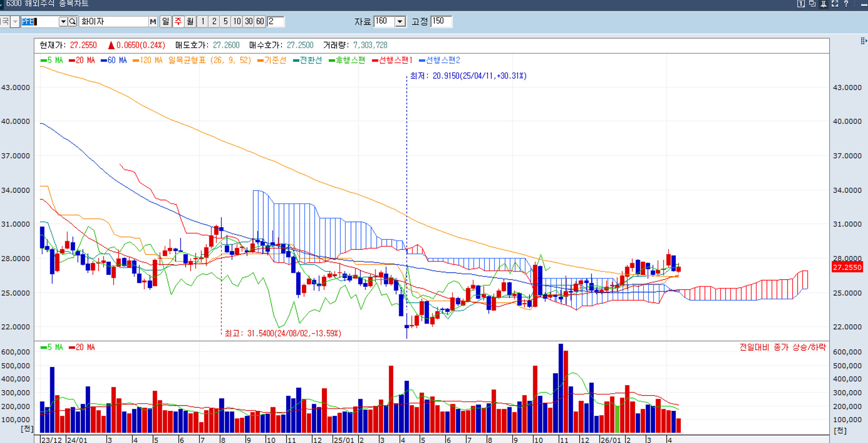
Task: Choose the 5 interval button
Action: tap(226, 22)
